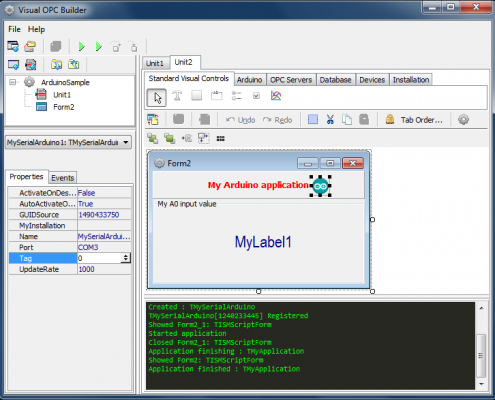Switch to the OPC Servers tab

click(x=291, y=80)
